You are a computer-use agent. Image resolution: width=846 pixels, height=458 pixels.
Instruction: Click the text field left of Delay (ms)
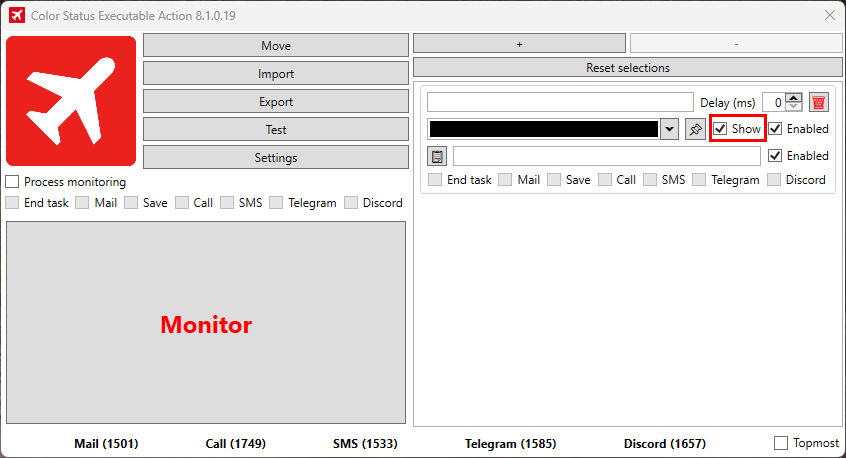click(560, 102)
